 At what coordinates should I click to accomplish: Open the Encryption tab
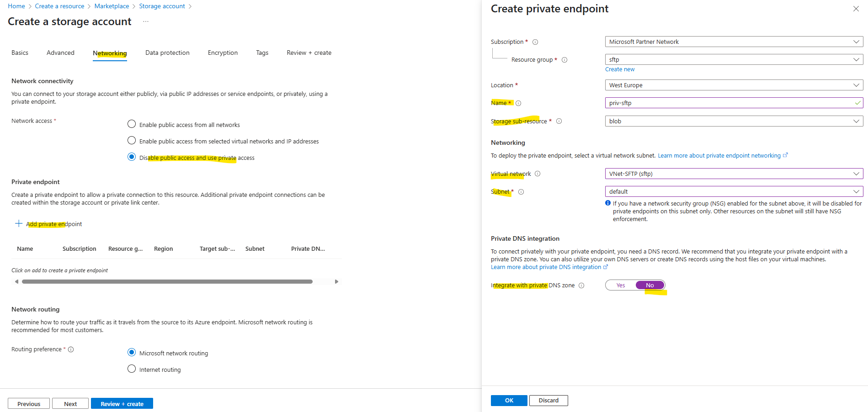point(223,53)
